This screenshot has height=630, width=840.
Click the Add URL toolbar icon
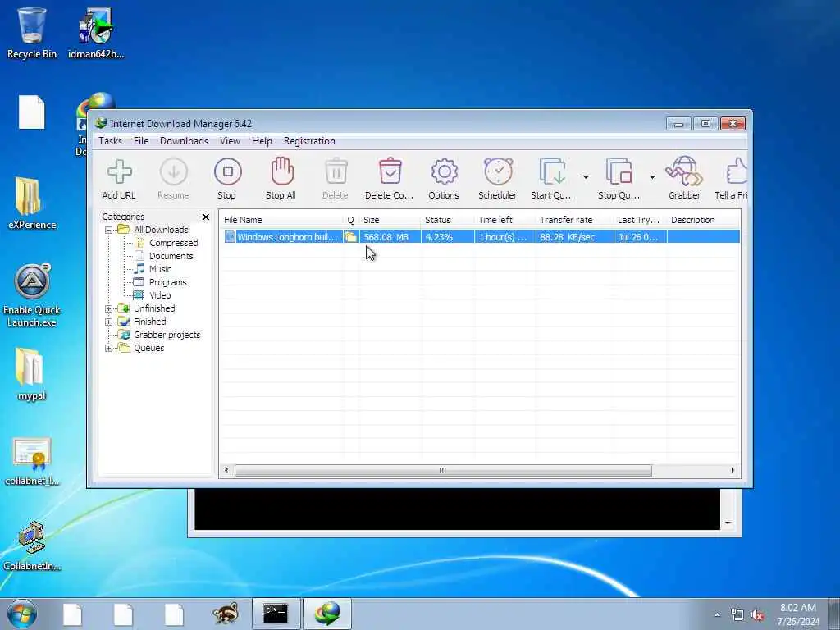tap(119, 172)
